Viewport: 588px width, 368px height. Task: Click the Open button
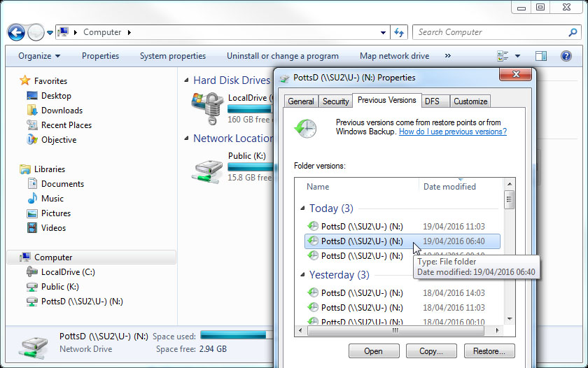pos(374,351)
